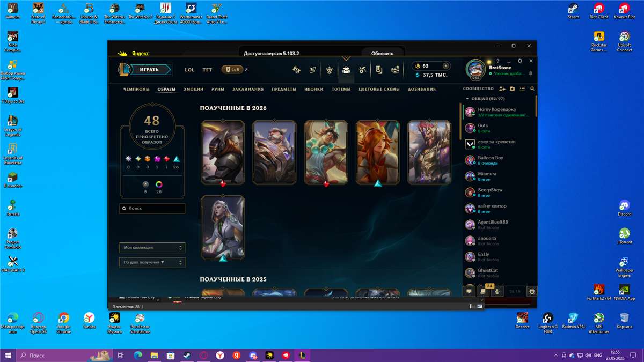This screenshot has height=362, width=644.
Task: Open League client settings gear
Action: tap(519, 61)
